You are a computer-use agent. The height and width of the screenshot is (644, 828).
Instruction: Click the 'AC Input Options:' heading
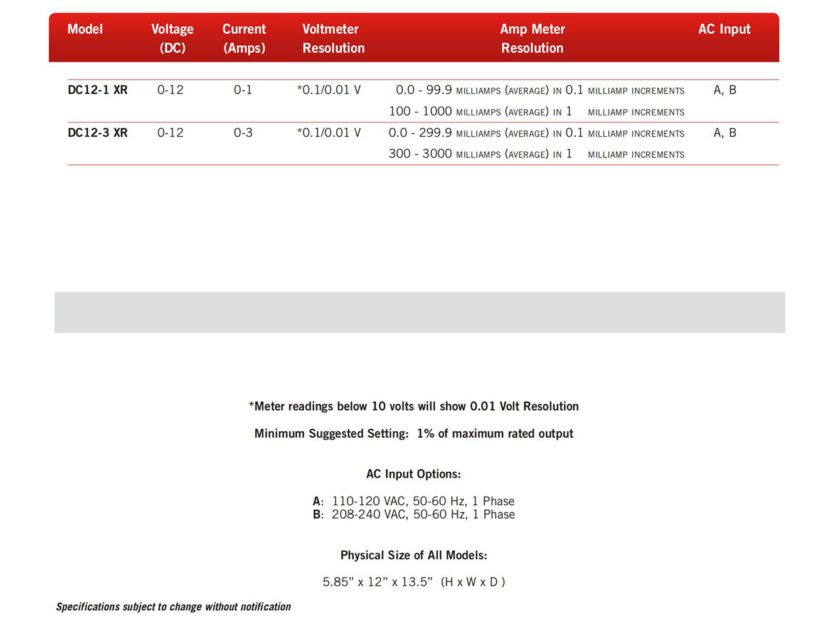413,474
